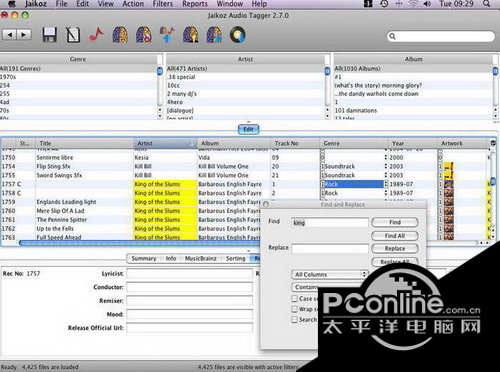The width and height of the screenshot is (500, 372).
Task: Click the Find All button
Action: 395,236
